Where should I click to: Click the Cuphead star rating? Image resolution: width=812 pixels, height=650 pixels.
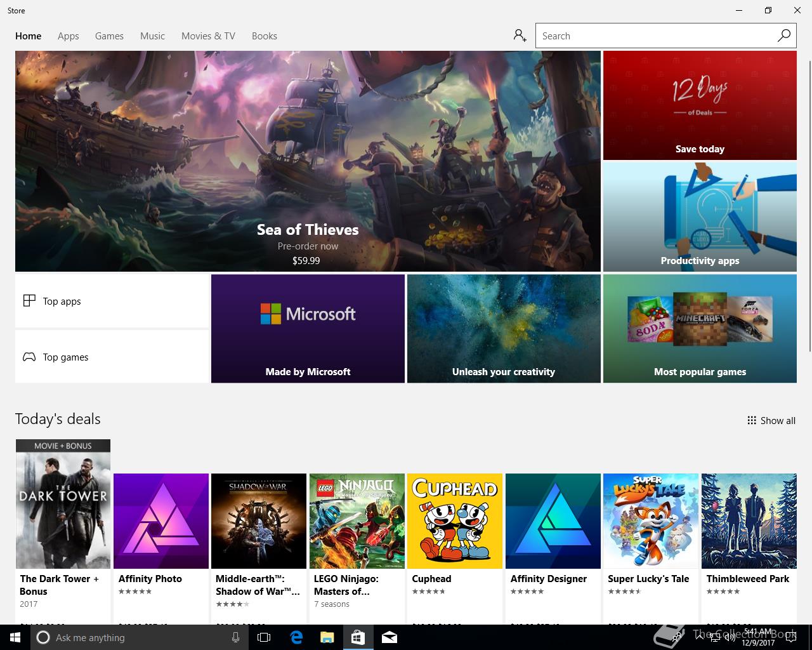[x=429, y=592]
